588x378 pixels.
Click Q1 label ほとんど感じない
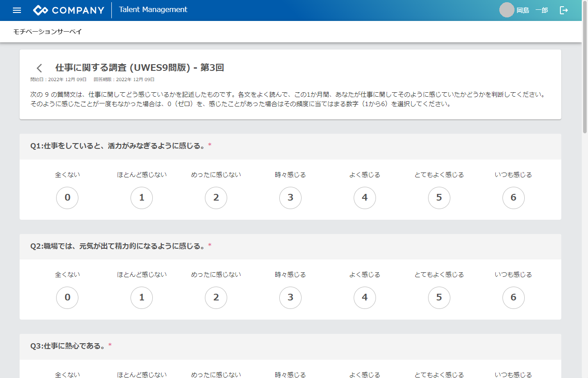click(x=142, y=175)
